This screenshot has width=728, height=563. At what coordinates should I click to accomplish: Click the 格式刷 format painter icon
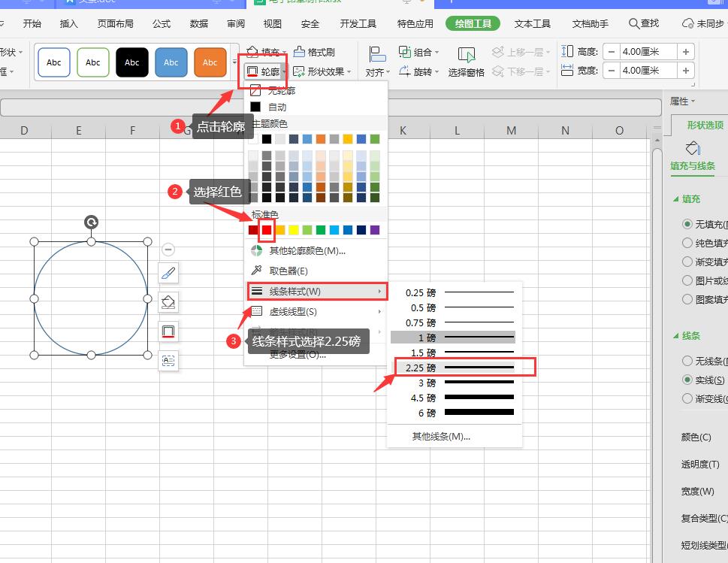click(x=300, y=52)
